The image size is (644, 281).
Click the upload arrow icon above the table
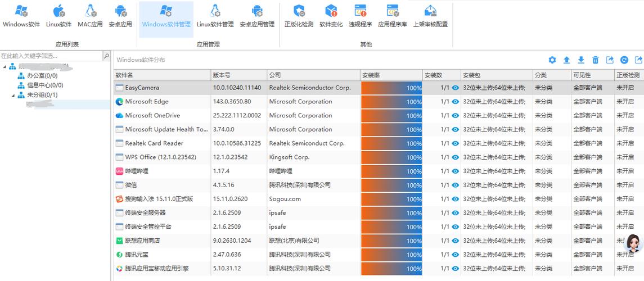pos(566,60)
